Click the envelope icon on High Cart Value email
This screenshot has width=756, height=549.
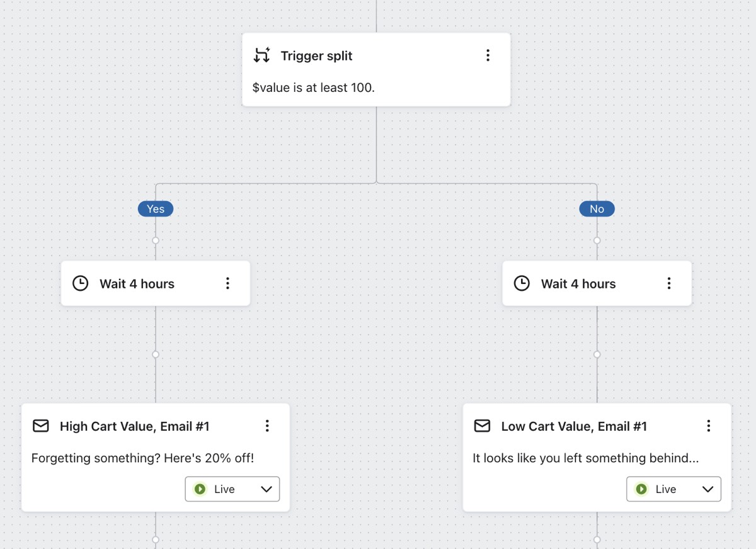(41, 426)
